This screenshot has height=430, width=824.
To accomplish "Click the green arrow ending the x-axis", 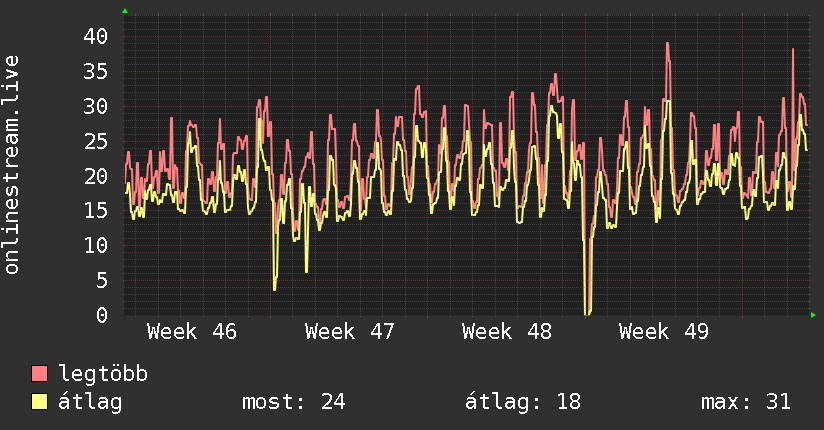I will [813, 315].
